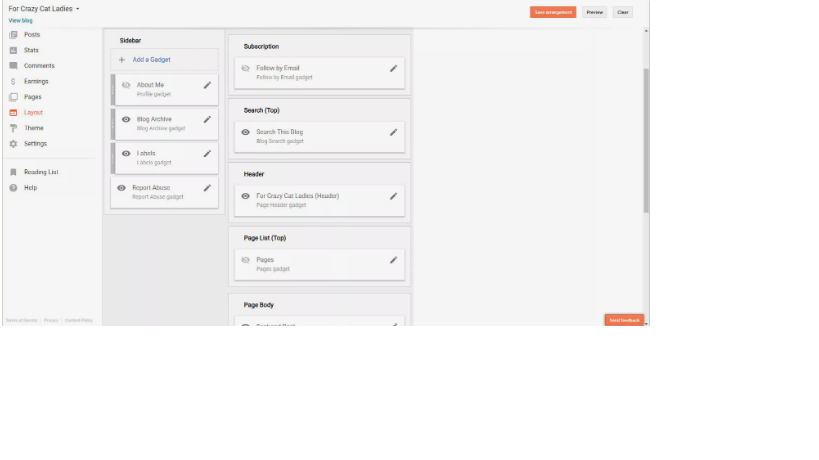Image resolution: width=819 pixels, height=460 pixels.
Task: Open the Earnings menu item
Action: pos(36,81)
